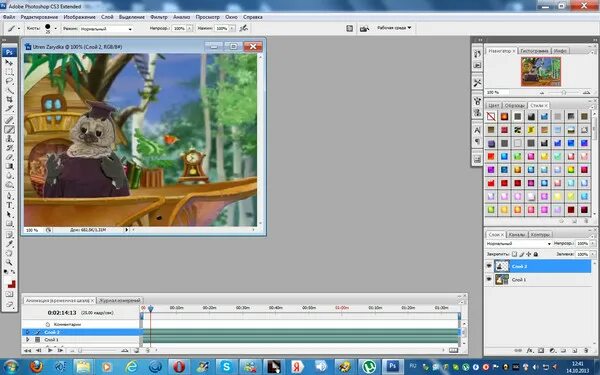Select the Eyedropper tool

tap(9, 244)
